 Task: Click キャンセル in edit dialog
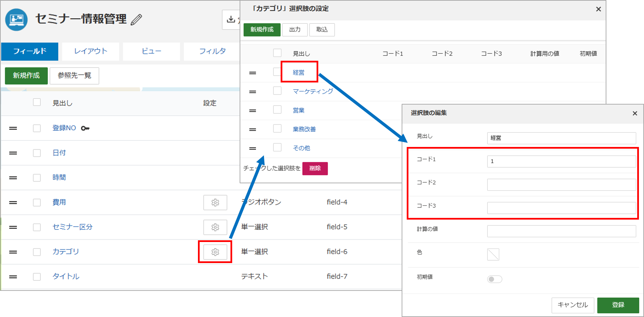coord(573,305)
